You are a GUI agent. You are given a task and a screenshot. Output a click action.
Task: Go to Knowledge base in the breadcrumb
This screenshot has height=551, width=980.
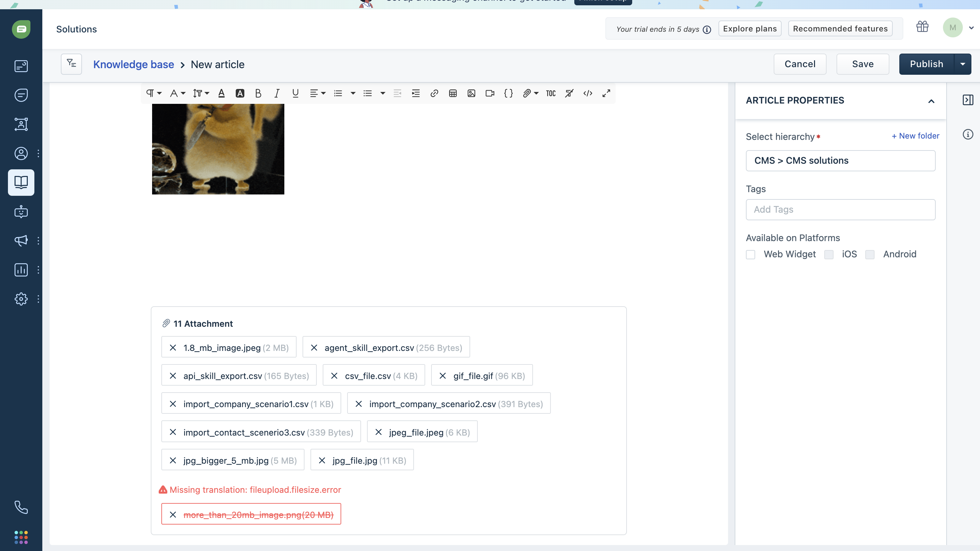[134, 64]
